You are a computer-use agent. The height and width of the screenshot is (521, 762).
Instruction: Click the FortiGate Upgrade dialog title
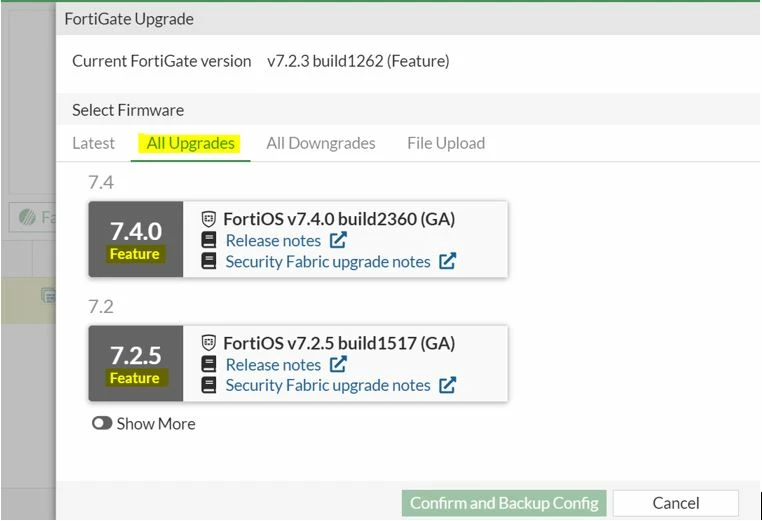pos(129,19)
